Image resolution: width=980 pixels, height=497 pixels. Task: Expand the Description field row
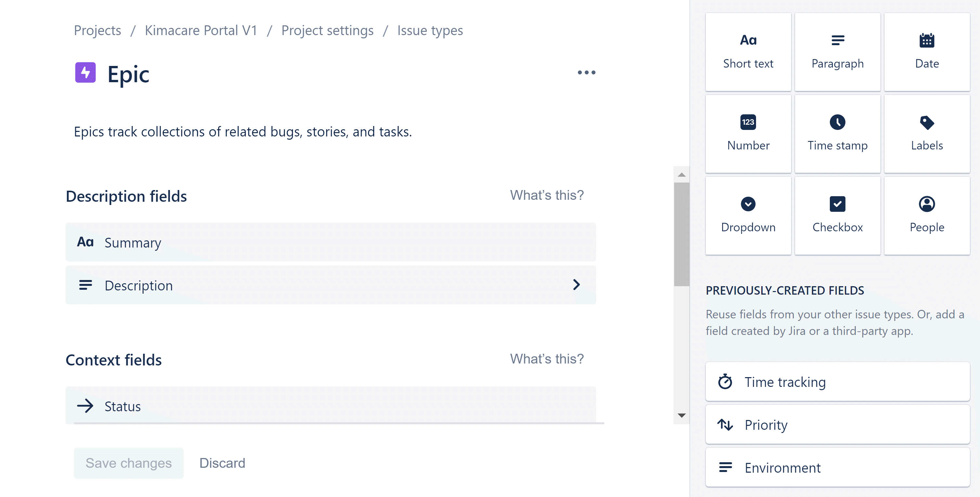pyautogui.click(x=576, y=285)
